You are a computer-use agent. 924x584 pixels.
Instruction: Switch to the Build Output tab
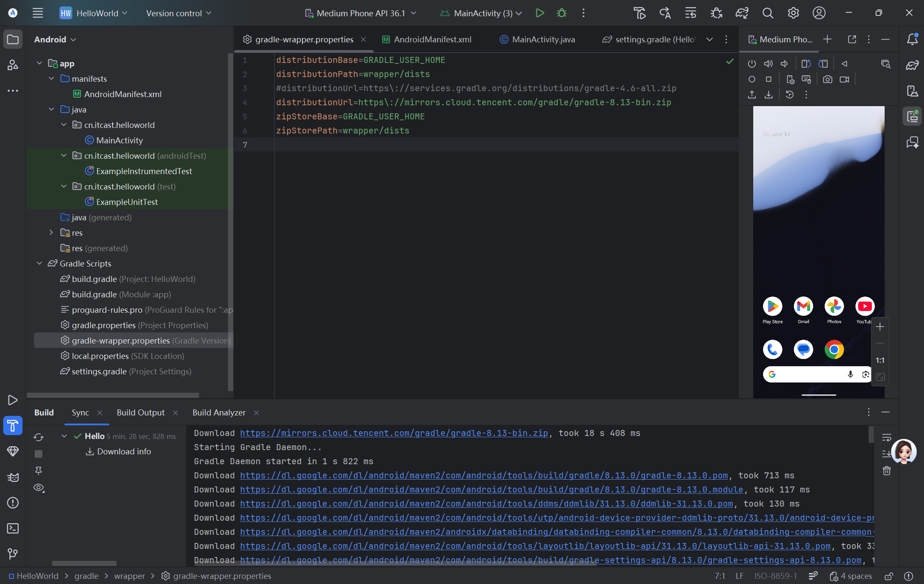pyautogui.click(x=140, y=412)
